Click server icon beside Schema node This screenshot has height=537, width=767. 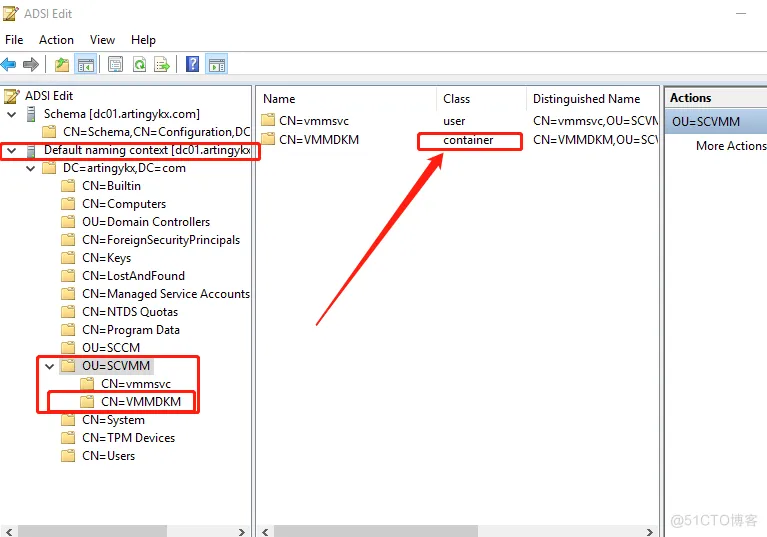(x=31, y=114)
